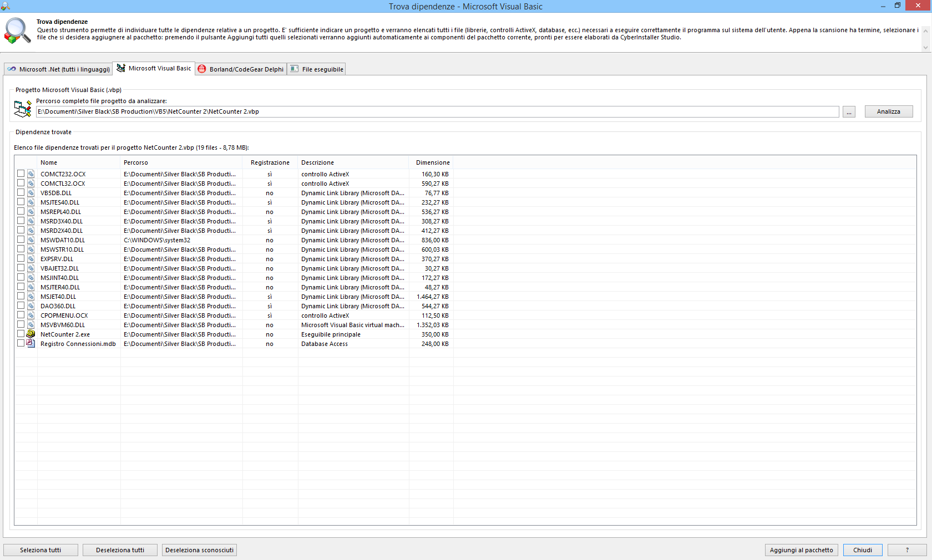Click the file icon next to COMCT232.OCX
Screen dimensions: 932x560
click(31, 174)
